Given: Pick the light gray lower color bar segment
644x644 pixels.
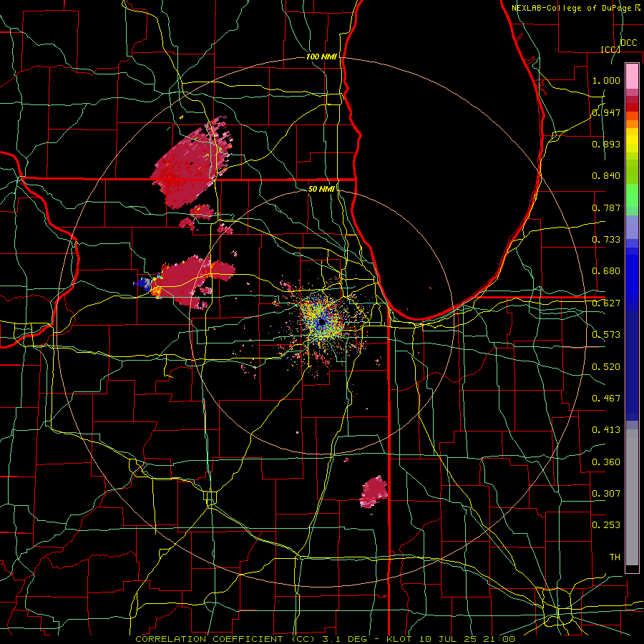Looking at the screenshot, I should pos(632,497).
